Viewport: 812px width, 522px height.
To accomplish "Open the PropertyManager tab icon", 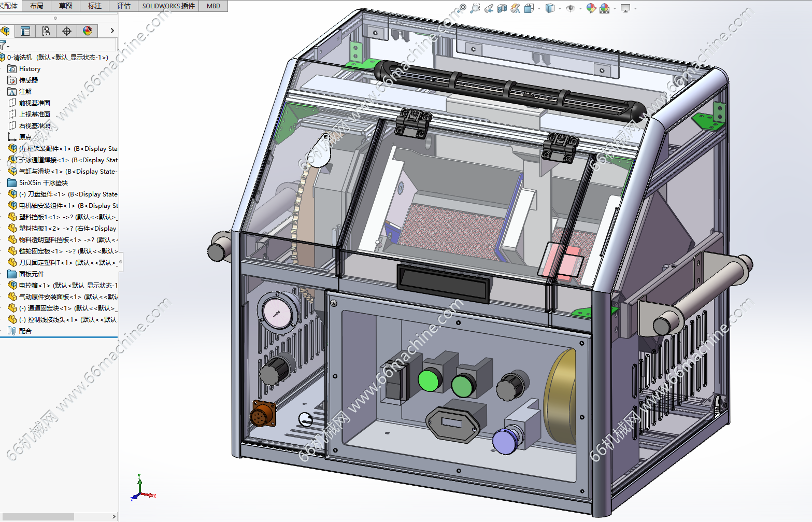I will [x=25, y=31].
